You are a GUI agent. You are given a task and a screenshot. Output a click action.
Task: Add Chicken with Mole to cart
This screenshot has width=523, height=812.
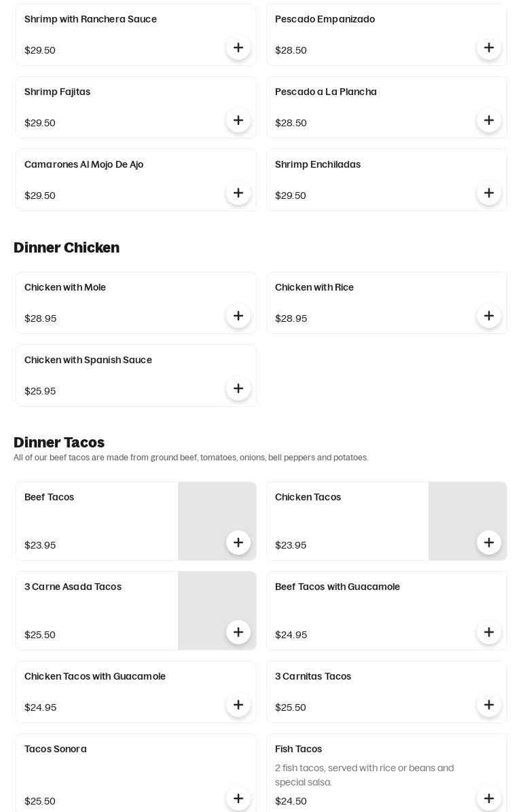238,316
